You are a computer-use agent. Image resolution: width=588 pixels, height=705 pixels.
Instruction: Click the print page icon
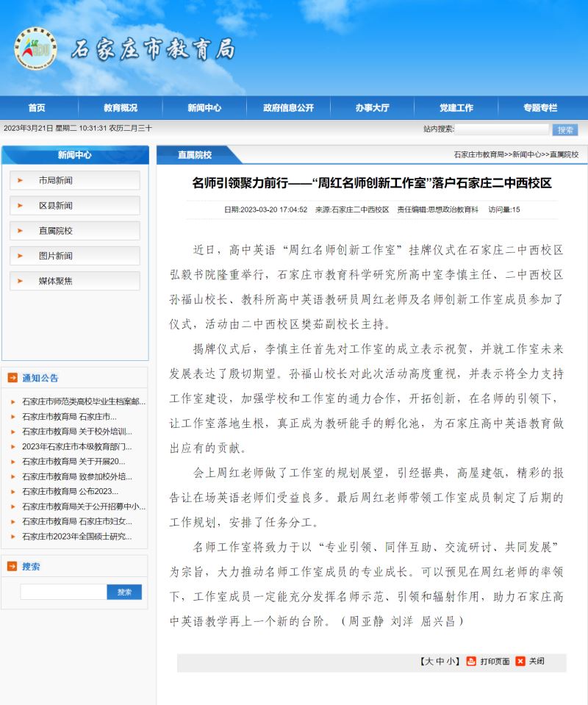[x=472, y=661]
